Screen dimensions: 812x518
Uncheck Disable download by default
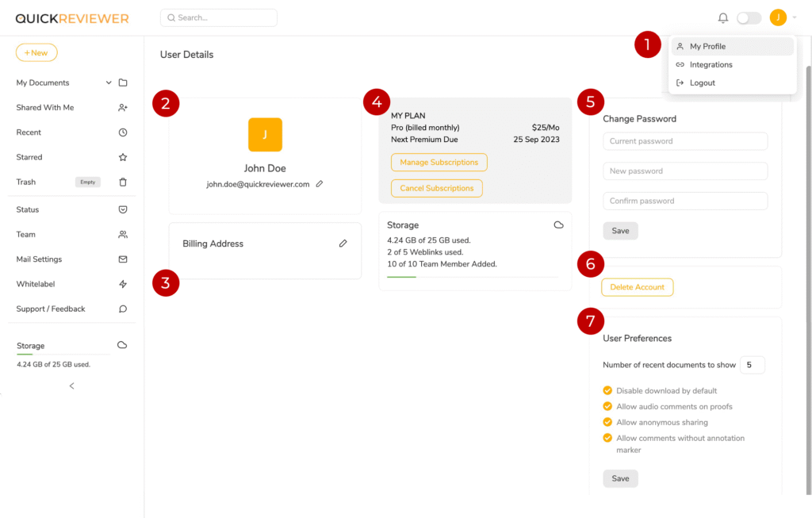pyautogui.click(x=607, y=390)
